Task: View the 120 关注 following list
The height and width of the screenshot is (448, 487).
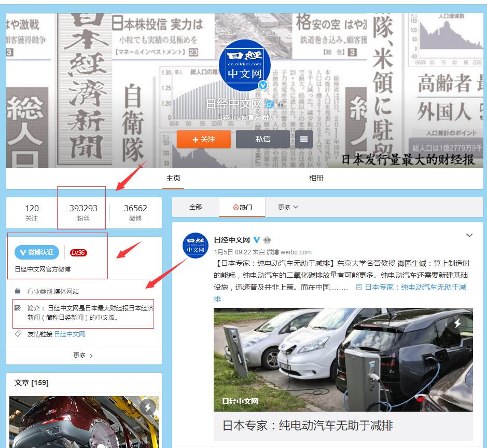Action: pos(32,213)
